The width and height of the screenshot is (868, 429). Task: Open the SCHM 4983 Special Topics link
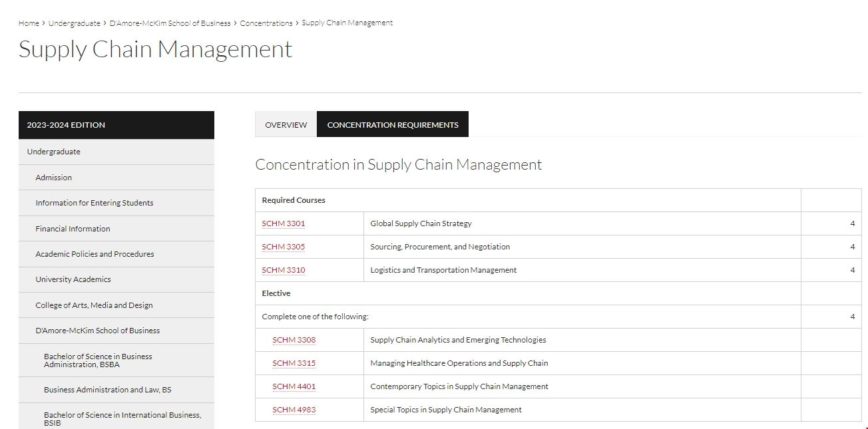tap(294, 410)
